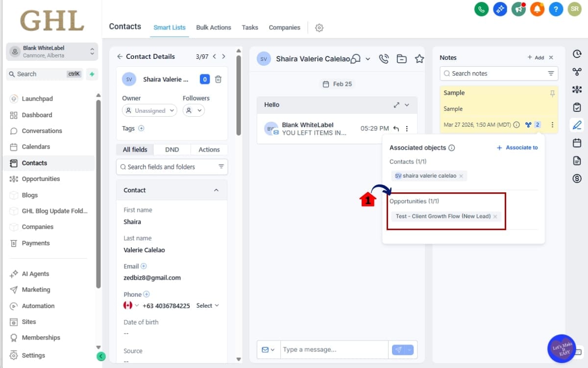Add a new note with Add button
Viewport: 588px width, 368px height.
coord(536,57)
